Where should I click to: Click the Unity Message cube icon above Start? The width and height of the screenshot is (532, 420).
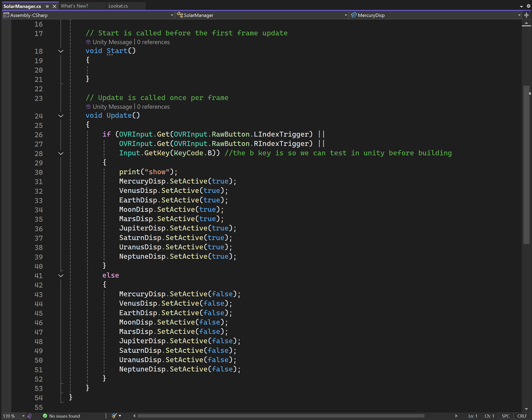pos(88,42)
